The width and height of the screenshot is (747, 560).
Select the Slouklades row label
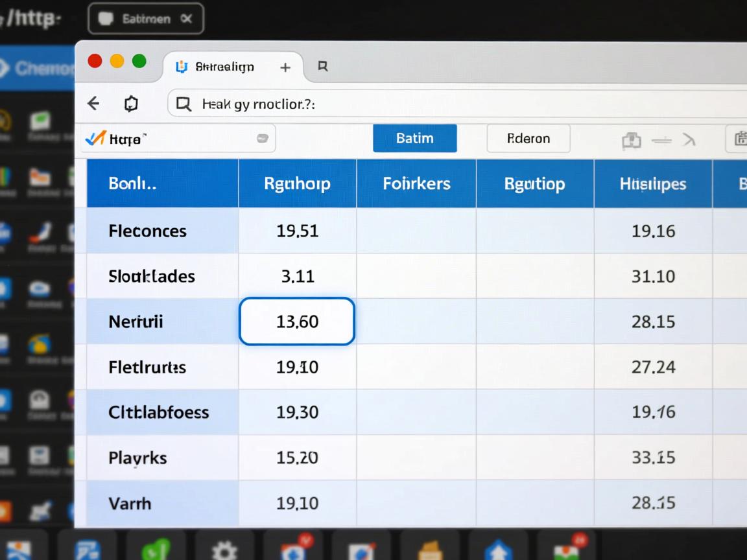coord(151,276)
